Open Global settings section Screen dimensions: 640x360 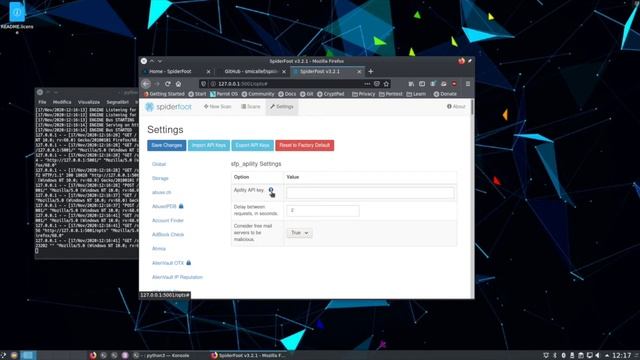(x=159, y=164)
